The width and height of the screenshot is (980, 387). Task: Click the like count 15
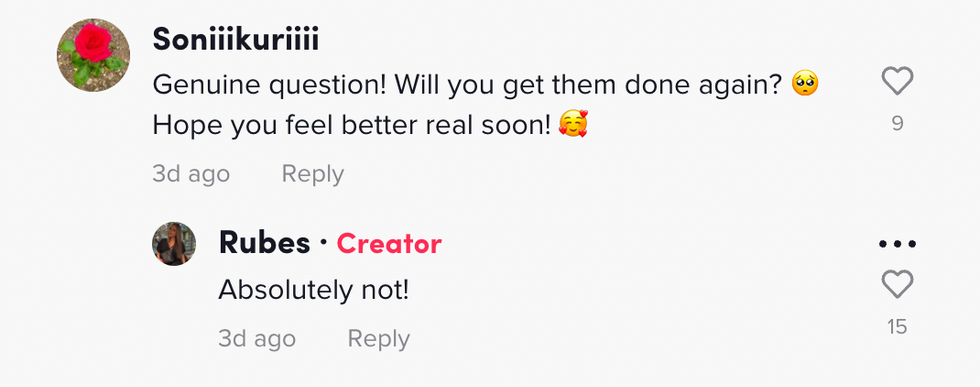click(x=897, y=326)
